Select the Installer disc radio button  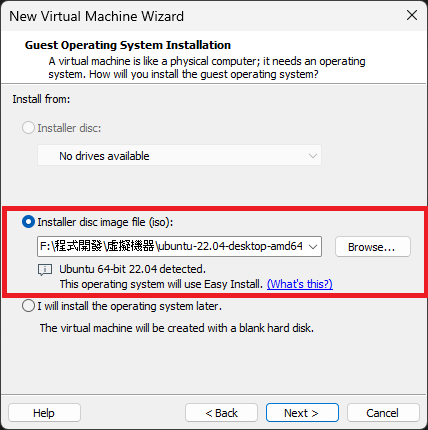tap(28, 128)
